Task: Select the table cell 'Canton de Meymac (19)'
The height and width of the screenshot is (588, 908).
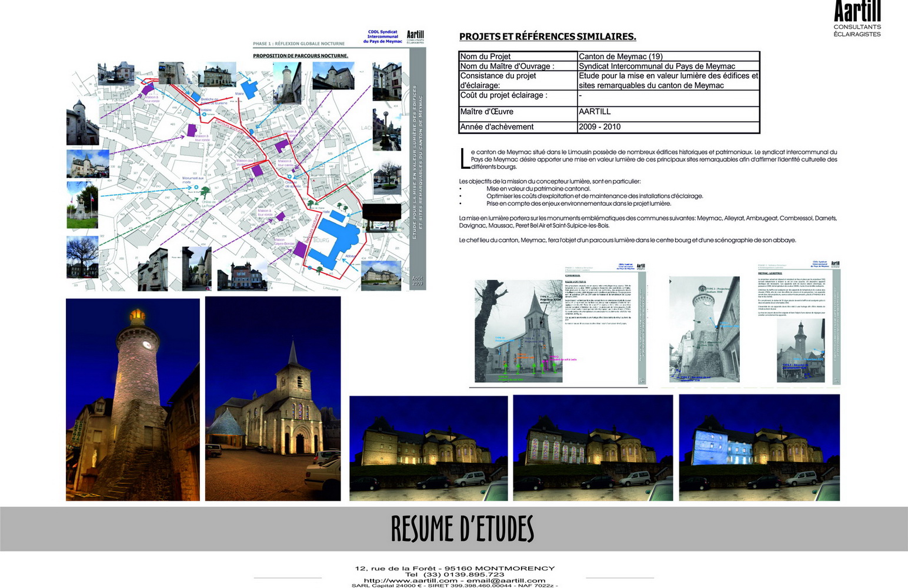Action: click(x=668, y=56)
